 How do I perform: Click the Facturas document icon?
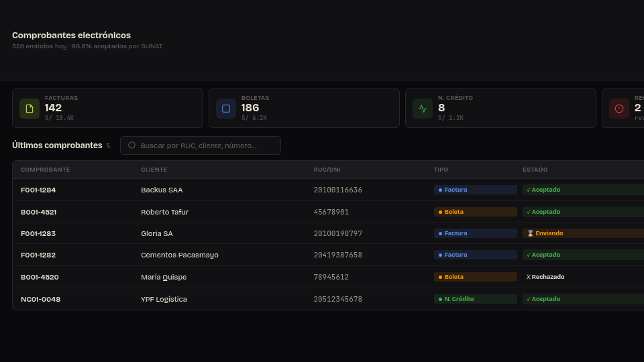[x=30, y=109]
